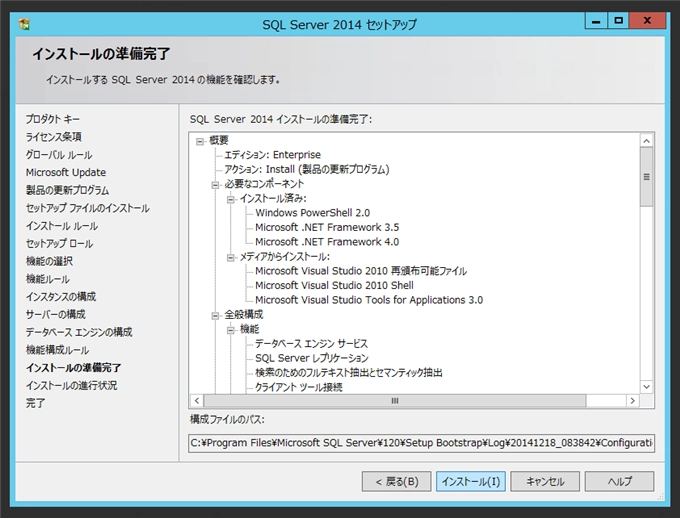
Task: Click Windows PowerShell 2.0 item
Action: pyautogui.click(x=312, y=213)
